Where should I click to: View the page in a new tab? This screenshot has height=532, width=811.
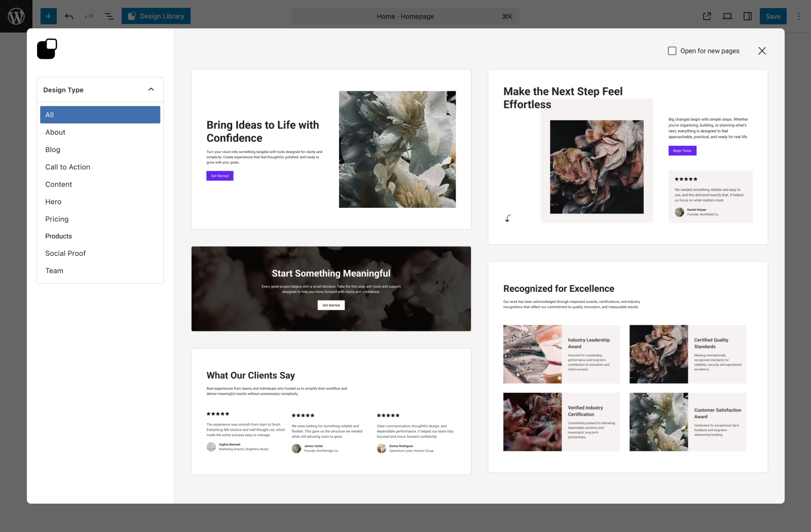tap(707, 16)
